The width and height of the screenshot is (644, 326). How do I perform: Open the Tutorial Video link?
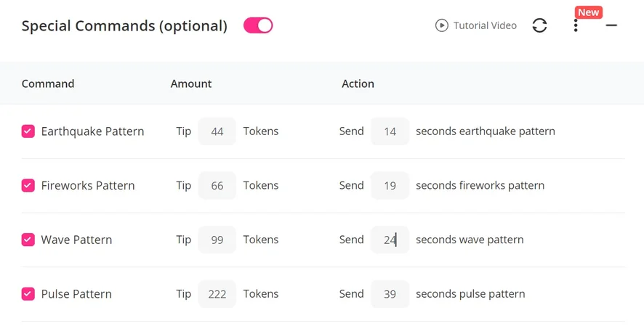[x=485, y=25]
